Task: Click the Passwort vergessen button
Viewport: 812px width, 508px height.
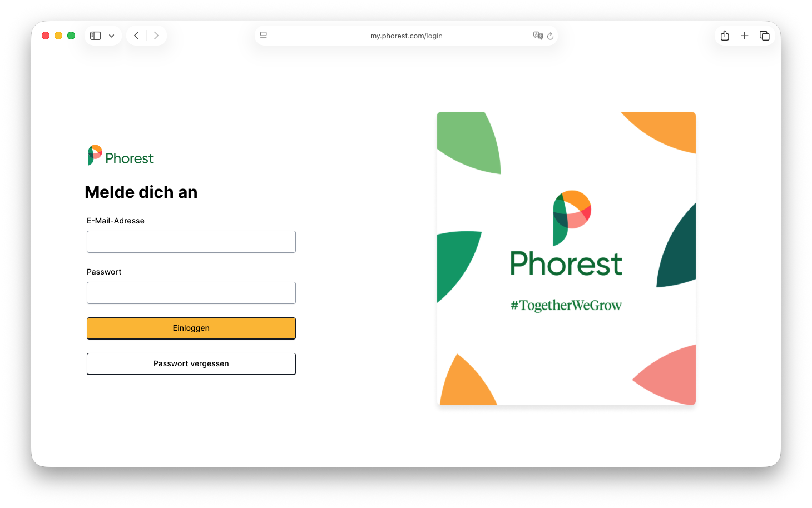Action: click(191, 364)
